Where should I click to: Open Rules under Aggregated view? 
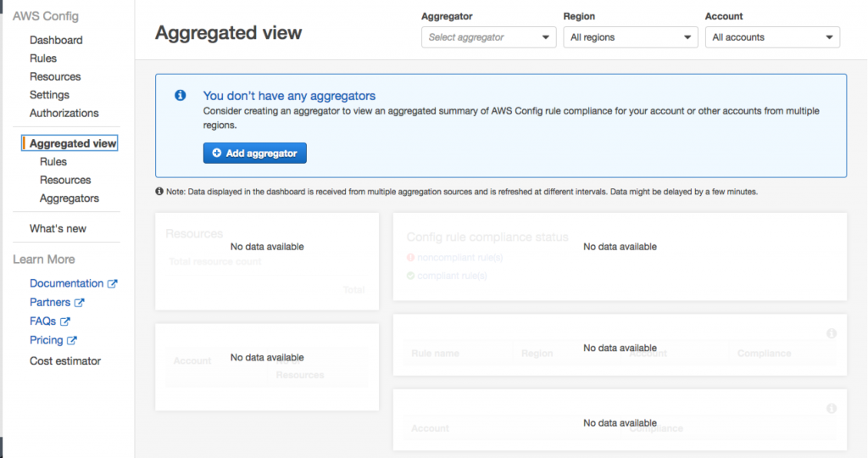pos(53,162)
